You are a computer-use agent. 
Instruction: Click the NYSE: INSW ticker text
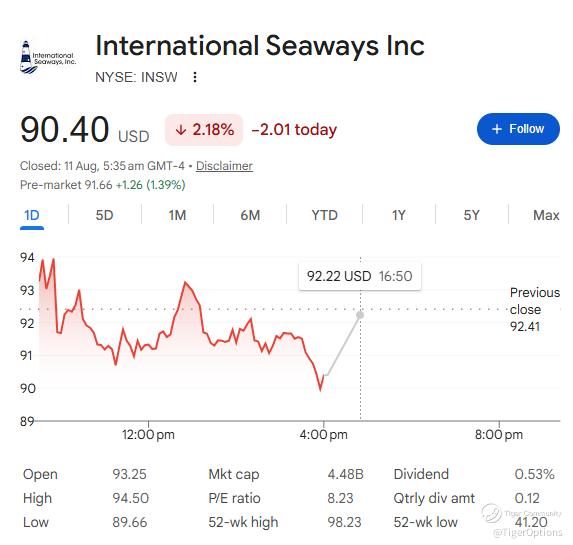click(136, 77)
